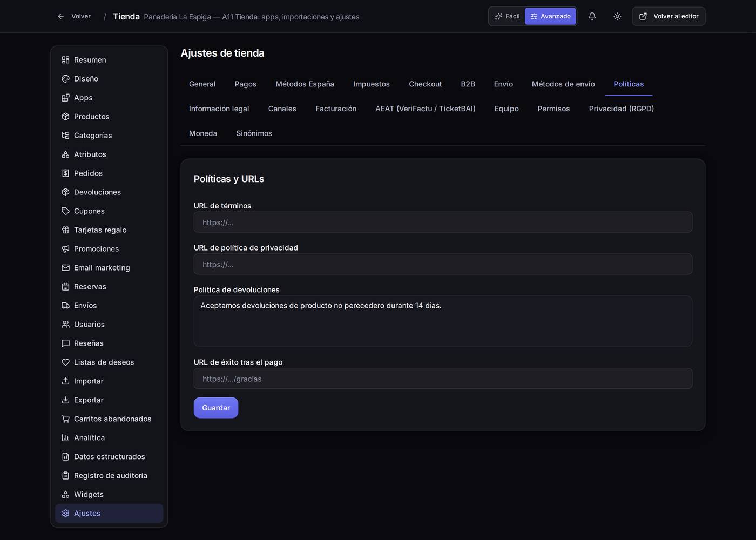Open the Sinónimos tab

tap(254, 134)
